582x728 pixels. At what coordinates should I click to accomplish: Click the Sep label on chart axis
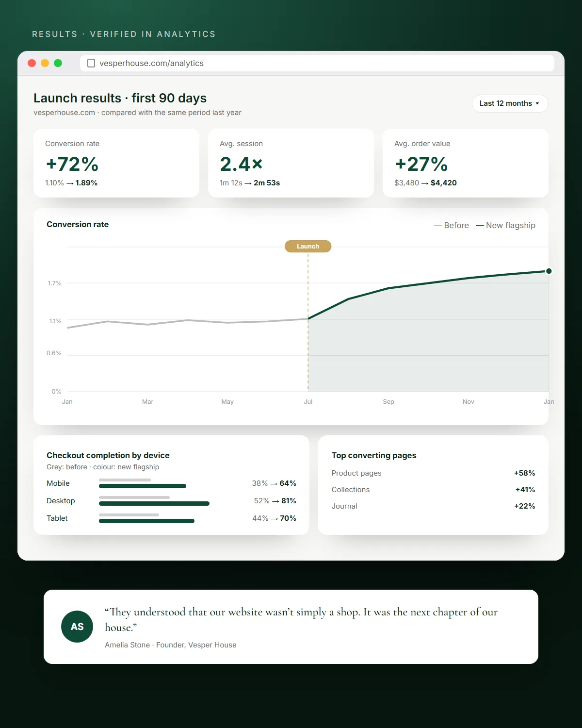388,402
